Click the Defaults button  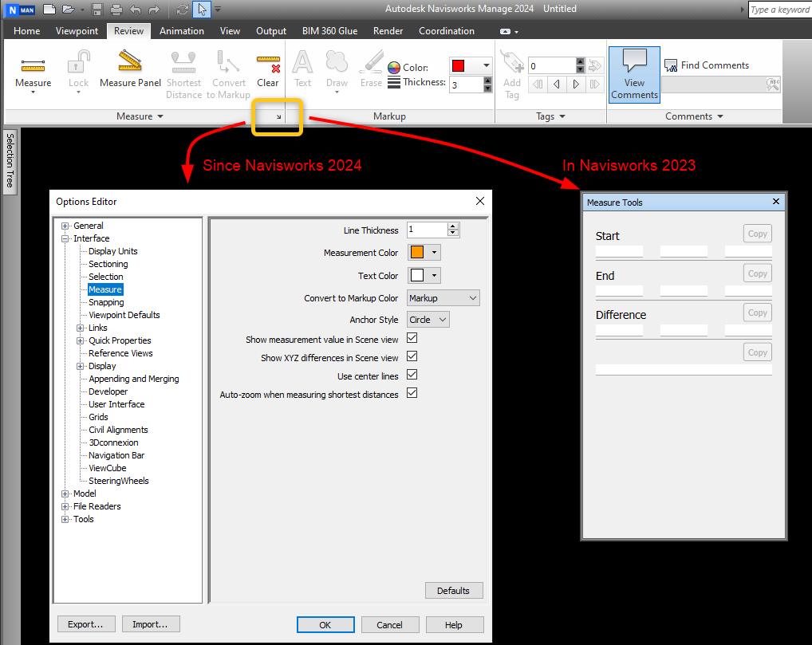454,591
